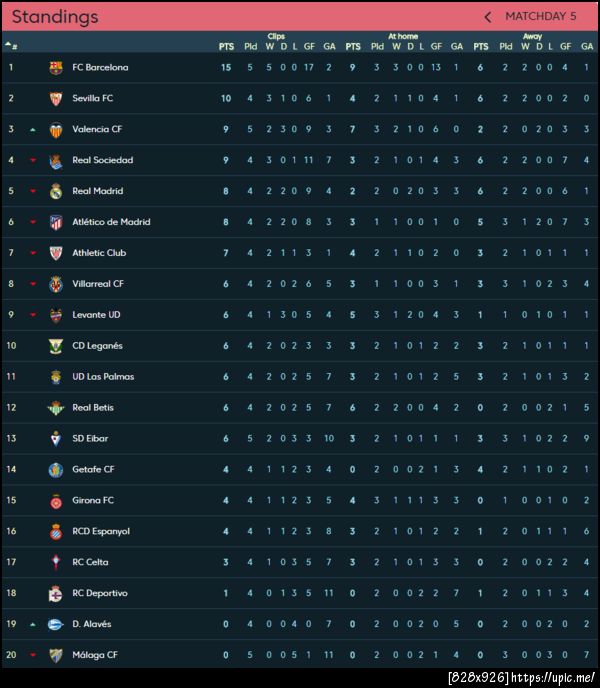
Task: Select the MATCHDAY 5 label
Action: pos(541,17)
